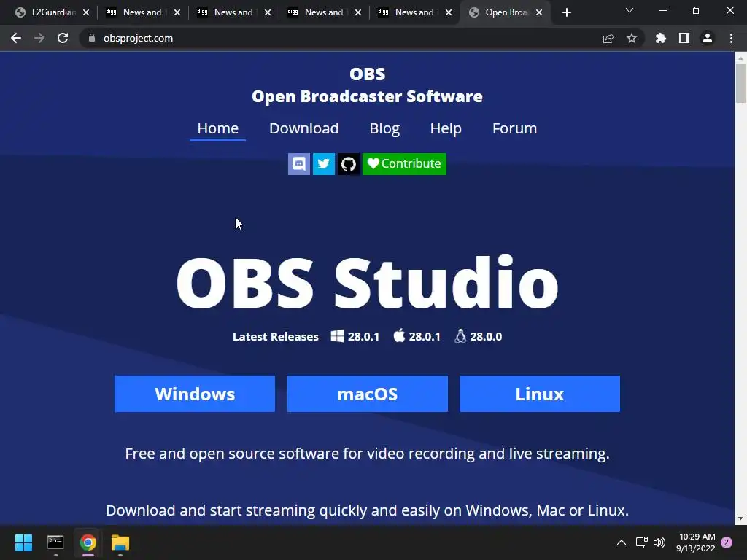Open the Download nav item

tap(304, 128)
